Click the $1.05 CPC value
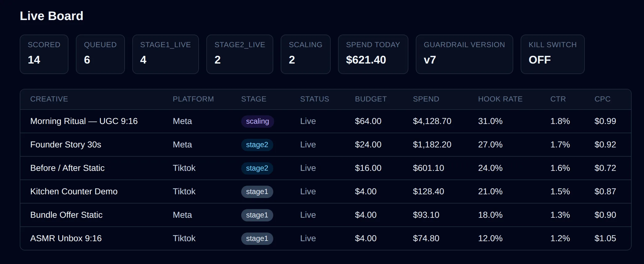This screenshot has width=644, height=264. point(605,238)
